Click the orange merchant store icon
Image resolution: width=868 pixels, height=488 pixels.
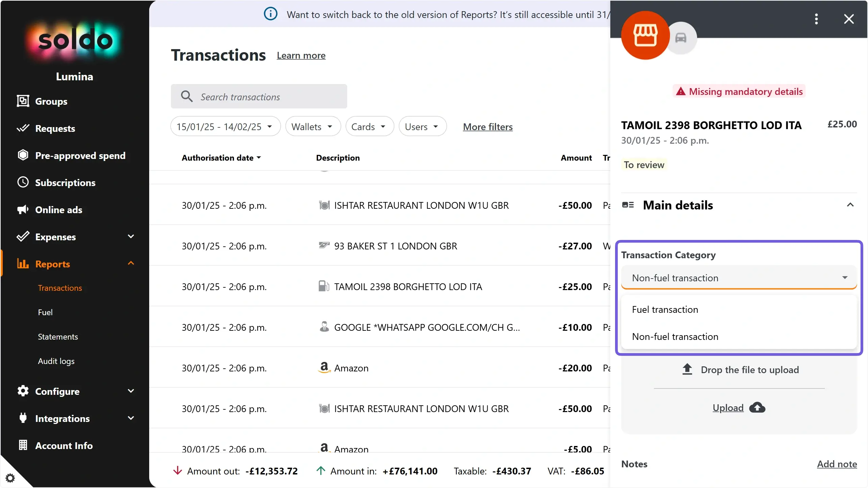click(x=645, y=35)
